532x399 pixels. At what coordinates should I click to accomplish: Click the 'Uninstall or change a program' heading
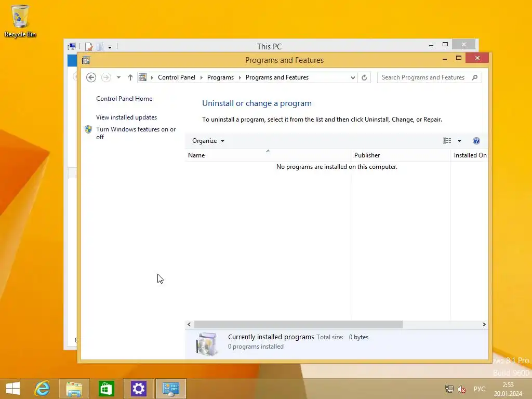coord(257,103)
